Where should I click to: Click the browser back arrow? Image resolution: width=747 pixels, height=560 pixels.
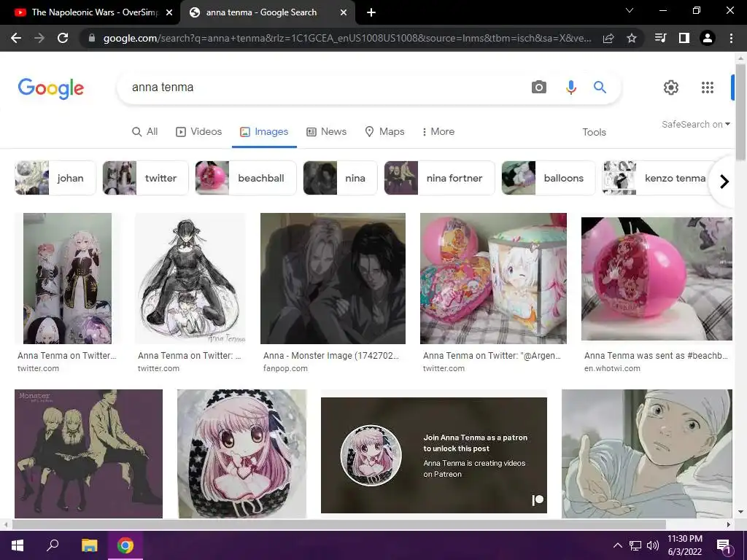coord(16,38)
